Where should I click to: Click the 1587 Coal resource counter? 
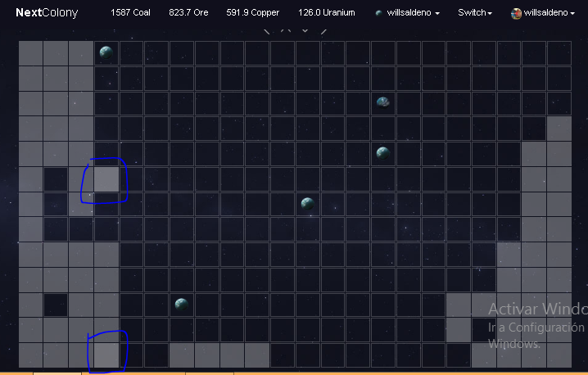[130, 12]
